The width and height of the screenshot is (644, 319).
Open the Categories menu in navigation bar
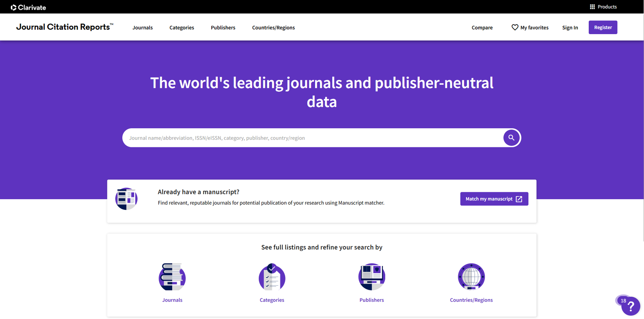(x=182, y=28)
